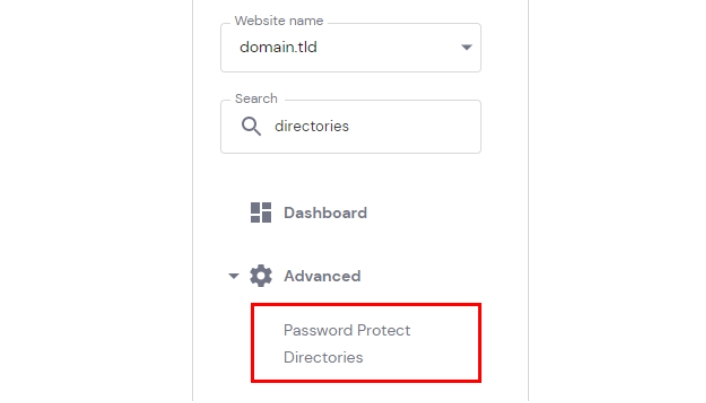Click the 'Search' field label
706x403 pixels.
click(256, 99)
